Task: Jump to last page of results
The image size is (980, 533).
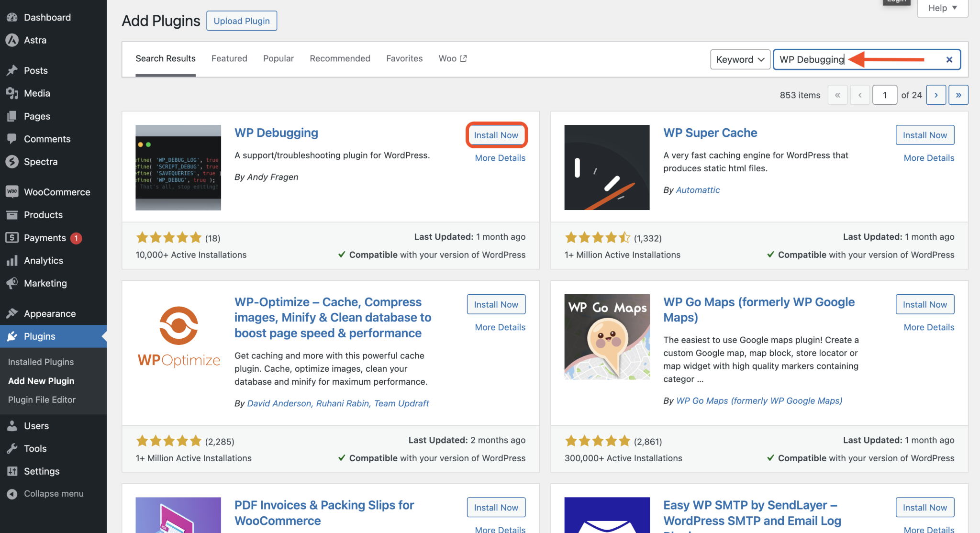Action: pos(958,95)
